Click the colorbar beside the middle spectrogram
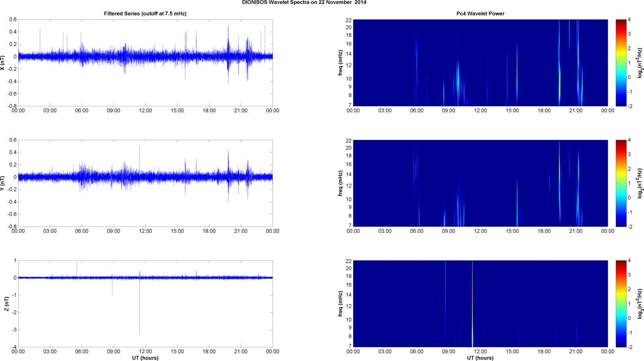 pyautogui.click(x=621, y=183)
